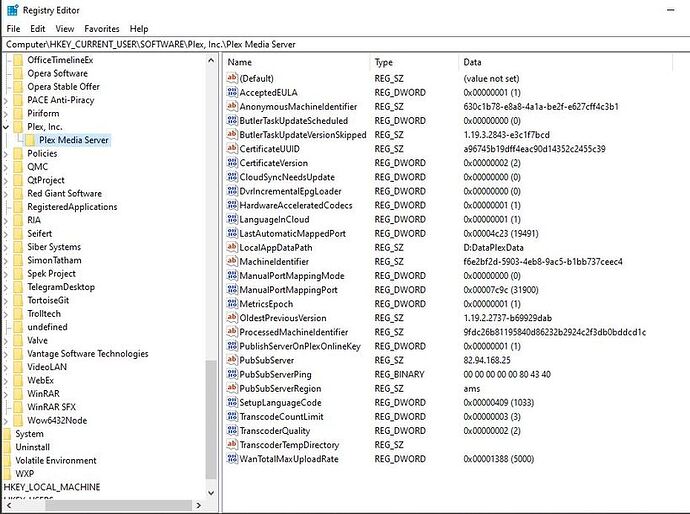The height and width of the screenshot is (514, 690).
Task: Click the ManualPortMappingPort DWORD icon
Action: click(x=232, y=290)
